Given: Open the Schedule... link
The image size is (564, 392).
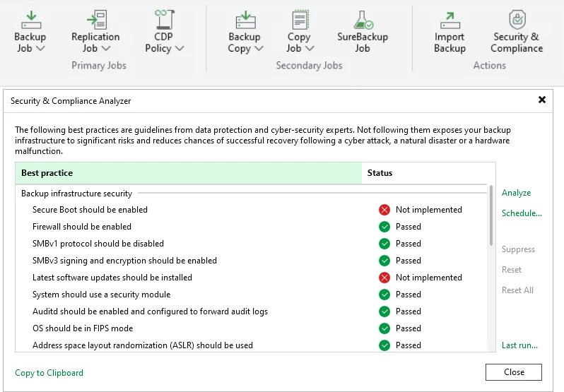Looking at the screenshot, I should (522, 213).
